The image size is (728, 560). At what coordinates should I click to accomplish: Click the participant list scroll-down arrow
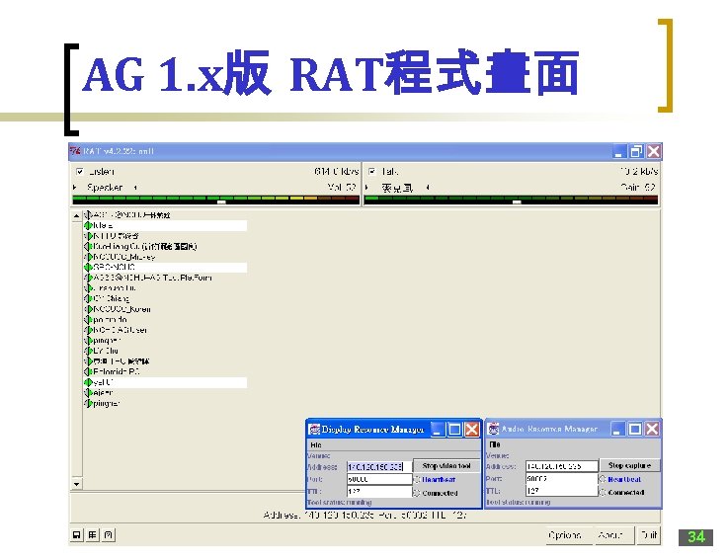click(77, 484)
